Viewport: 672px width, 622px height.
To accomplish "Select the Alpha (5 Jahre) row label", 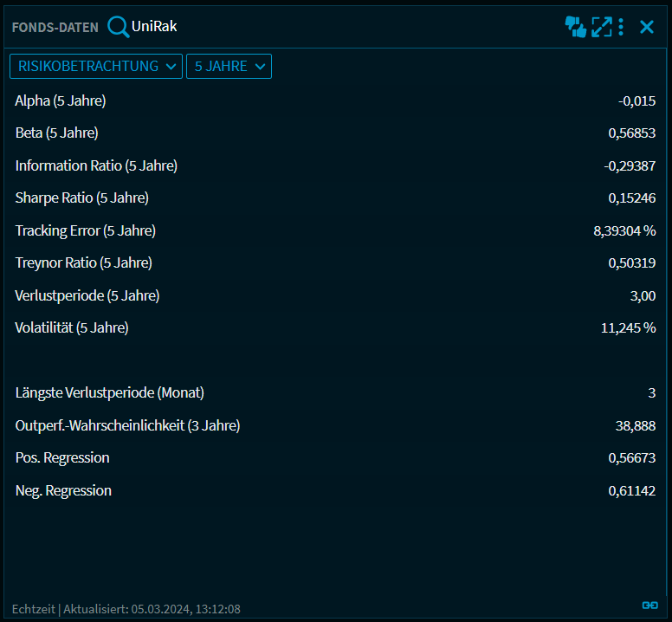I will coord(61,101).
